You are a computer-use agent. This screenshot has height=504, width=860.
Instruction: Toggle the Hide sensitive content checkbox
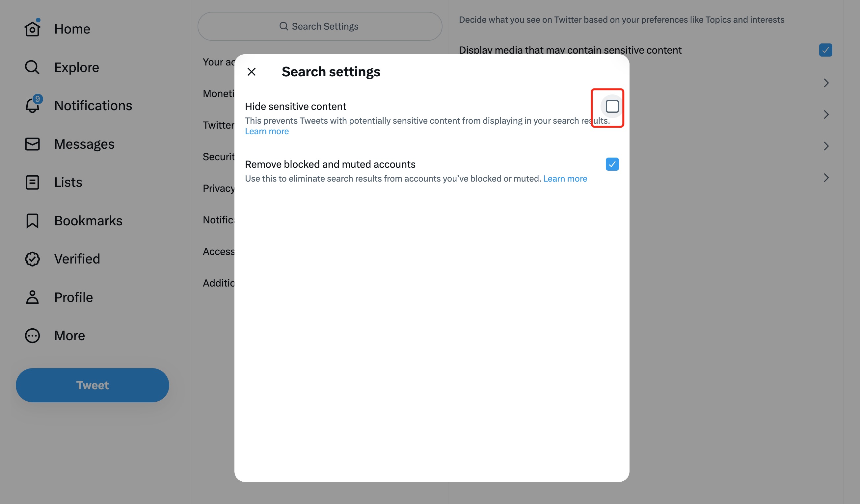[x=611, y=106]
